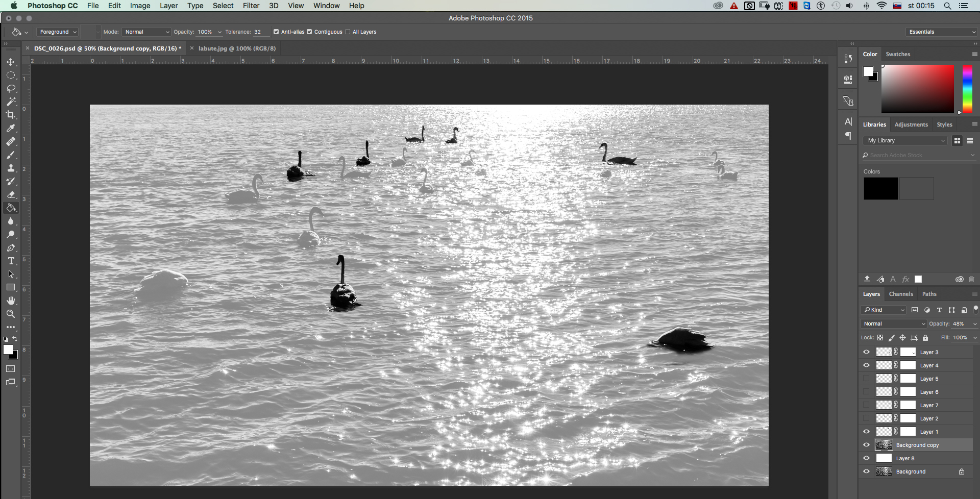Open the Filter menu
This screenshot has height=499, width=980.
pos(251,6)
